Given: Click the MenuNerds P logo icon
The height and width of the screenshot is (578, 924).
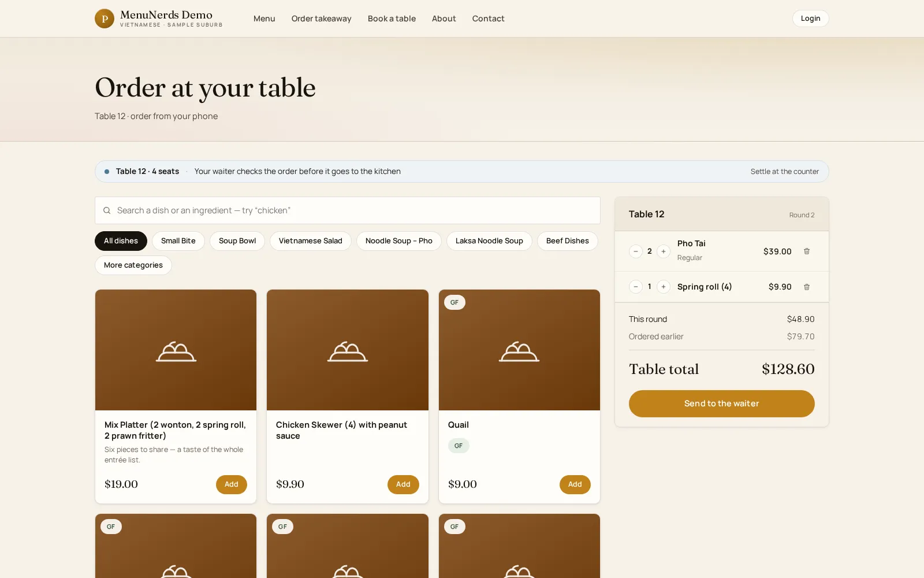Looking at the screenshot, I should click(x=105, y=18).
